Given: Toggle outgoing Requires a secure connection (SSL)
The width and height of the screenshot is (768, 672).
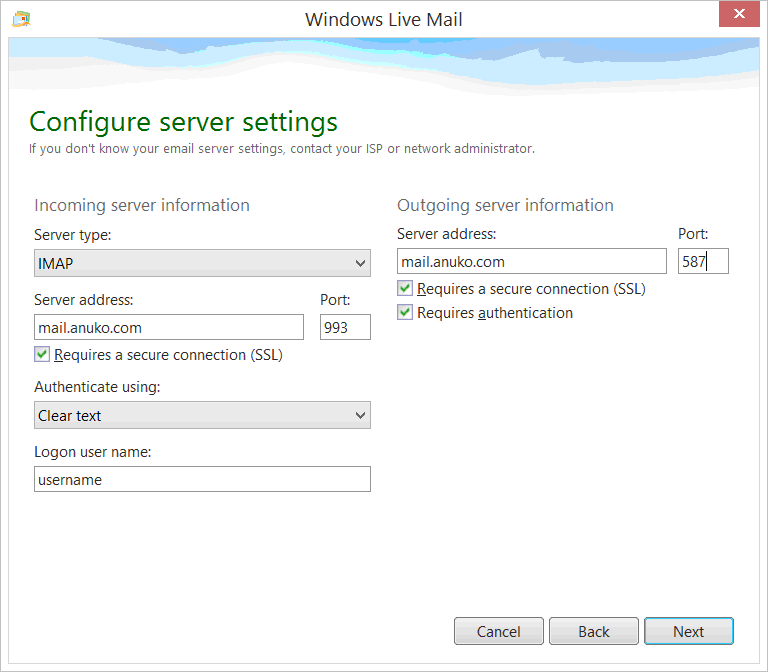Looking at the screenshot, I should click(405, 288).
